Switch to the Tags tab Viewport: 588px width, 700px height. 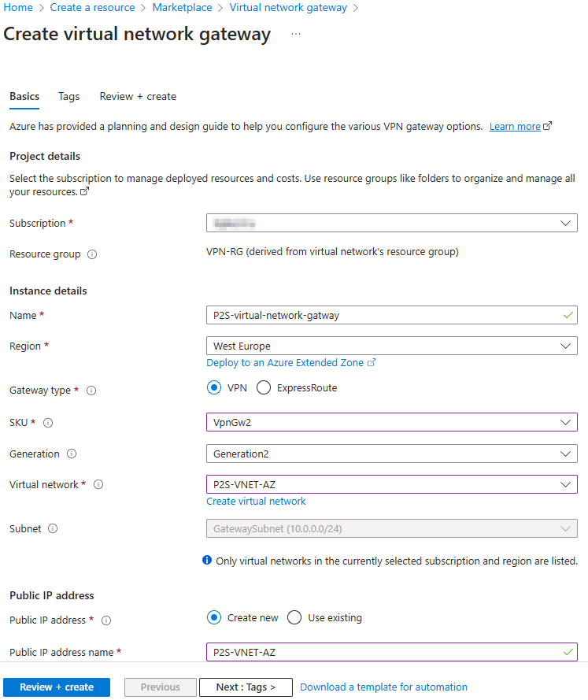(x=69, y=96)
